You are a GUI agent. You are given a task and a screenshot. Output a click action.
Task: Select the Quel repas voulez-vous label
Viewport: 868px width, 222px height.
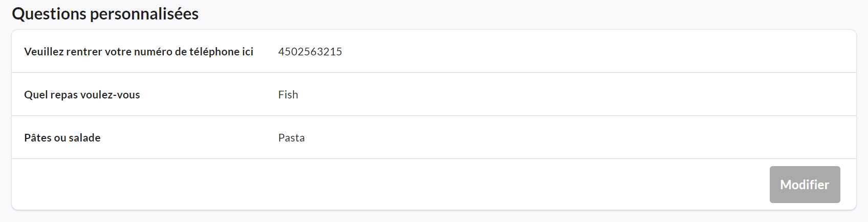coord(82,95)
